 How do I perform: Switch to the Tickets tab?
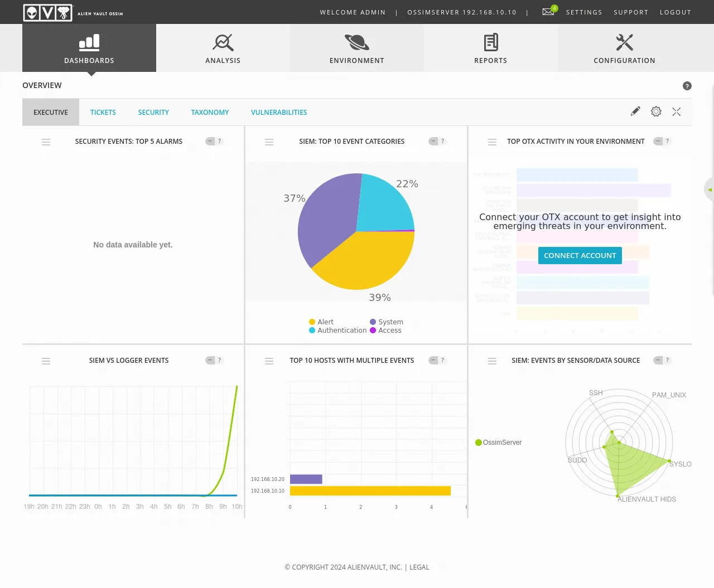point(103,113)
